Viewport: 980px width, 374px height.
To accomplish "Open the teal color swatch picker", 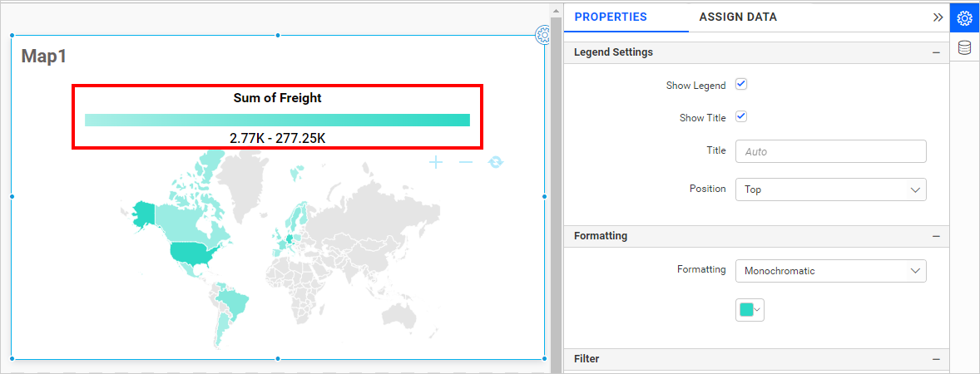I will pos(750,310).
